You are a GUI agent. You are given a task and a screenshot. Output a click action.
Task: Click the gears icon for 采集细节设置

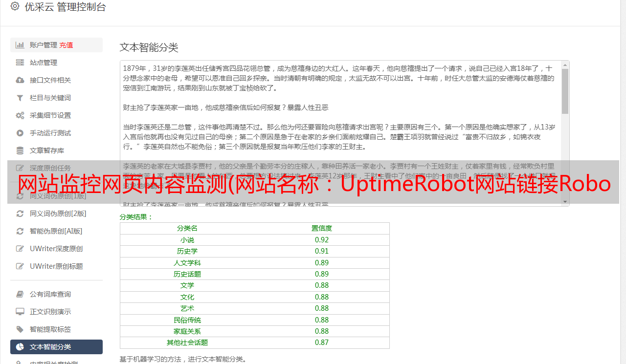[20, 115]
